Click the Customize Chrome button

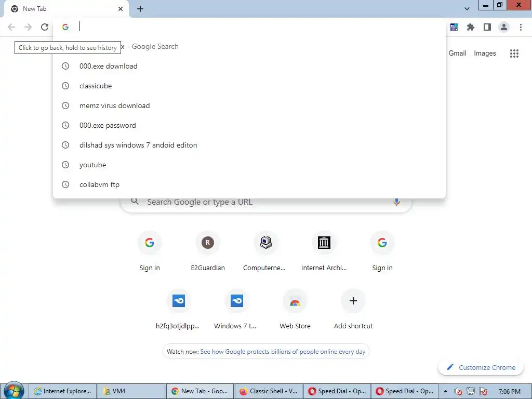click(x=481, y=367)
